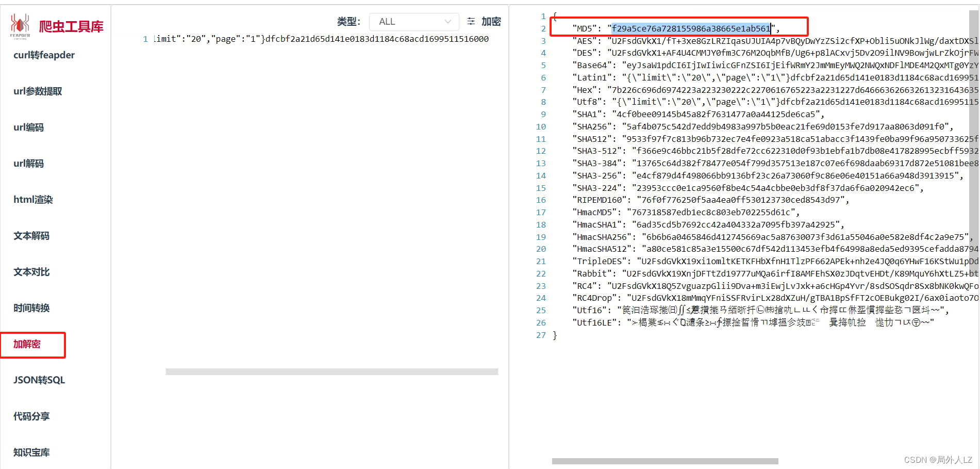This screenshot has height=469, width=980.
Task: Open 代码分享 page
Action: tap(31, 416)
